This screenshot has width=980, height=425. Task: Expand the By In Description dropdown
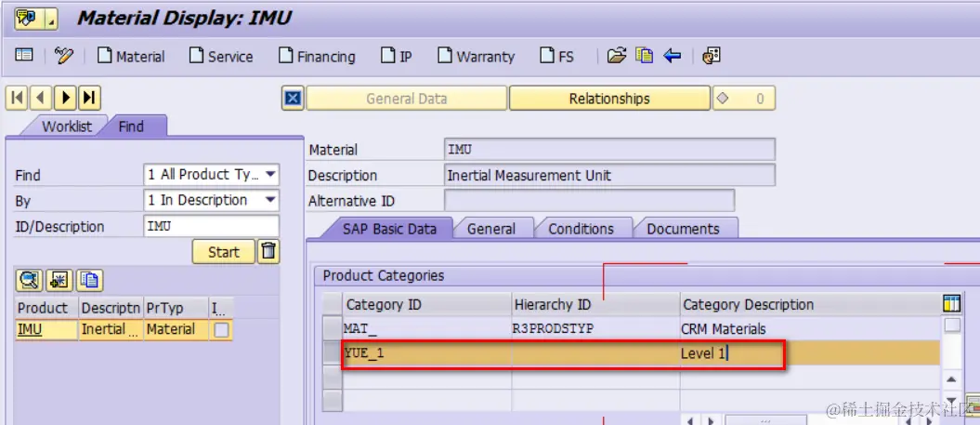270,200
